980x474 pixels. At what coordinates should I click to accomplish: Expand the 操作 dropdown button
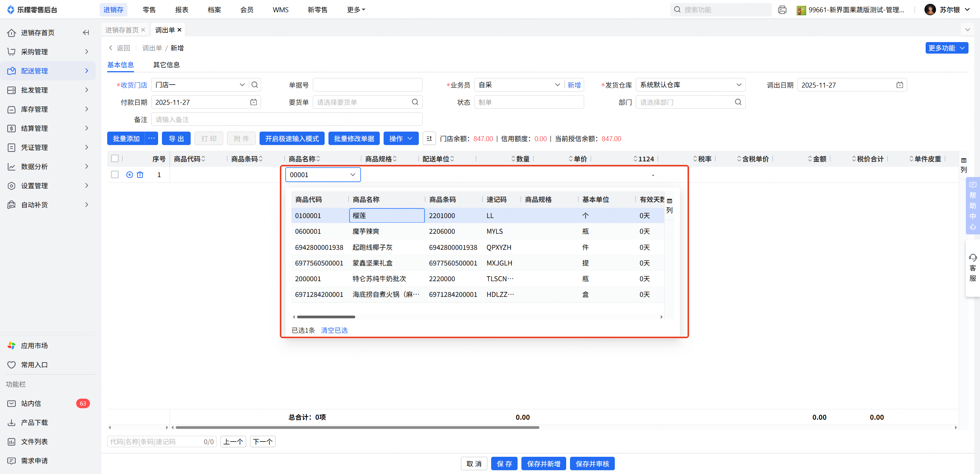400,138
